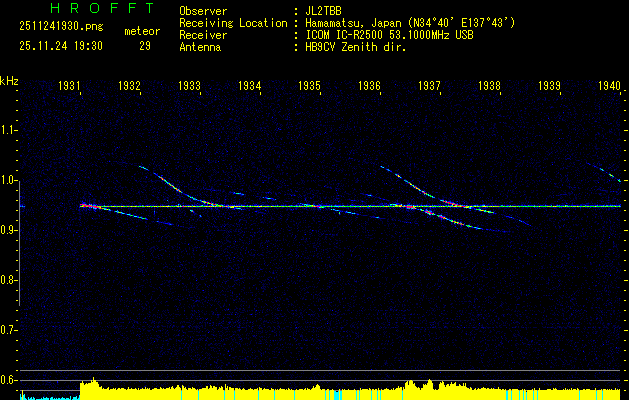Viewport: 629px width, 400px height.
Task: Click the kHz axis unit label
Action: click(x=9, y=81)
